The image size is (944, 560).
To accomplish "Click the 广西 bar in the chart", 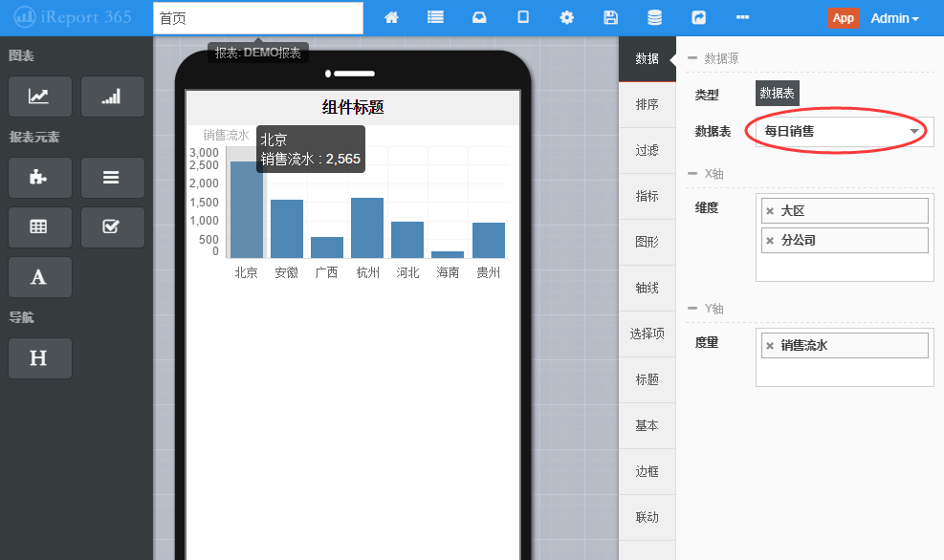I will click(x=327, y=248).
